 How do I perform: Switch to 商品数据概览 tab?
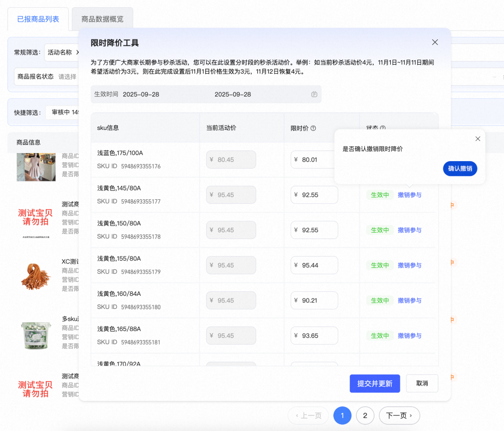(x=102, y=19)
